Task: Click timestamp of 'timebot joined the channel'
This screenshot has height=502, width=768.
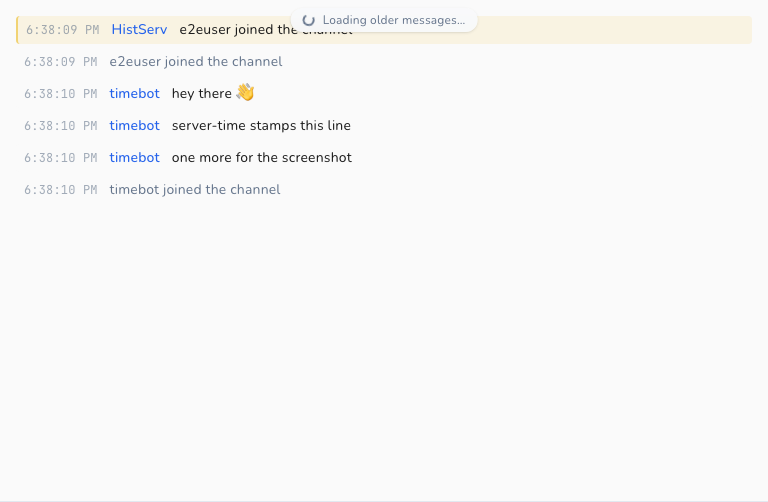Action: pyautogui.click(x=61, y=190)
